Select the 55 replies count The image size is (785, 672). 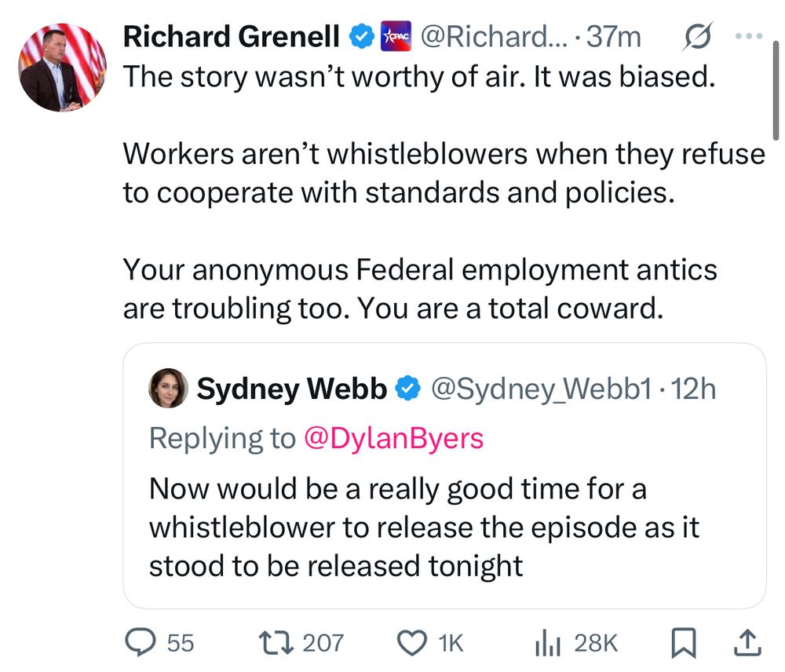[181, 642]
